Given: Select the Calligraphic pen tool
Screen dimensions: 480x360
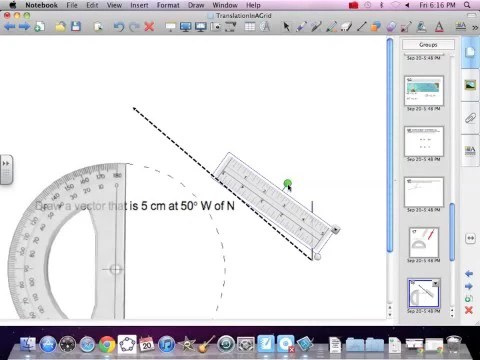Looking at the screenshot, I should (x=316, y=27).
